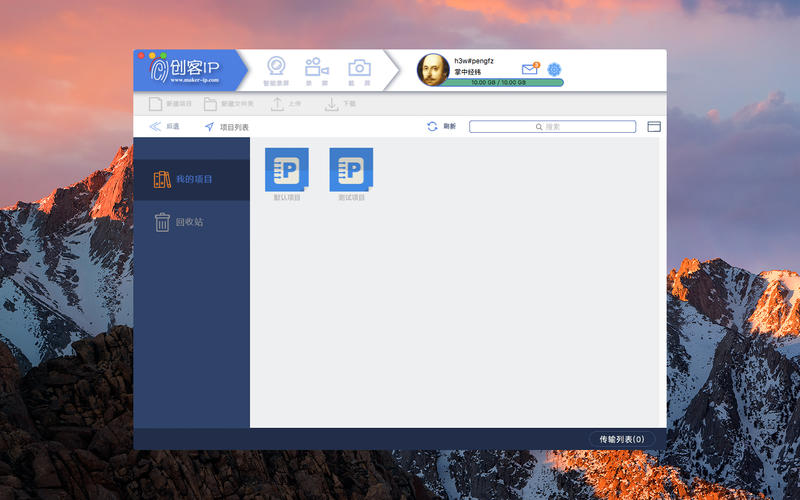This screenshot has width=800, height=500.
Task: Create a new project with document icon
Action: coord(170,104)
